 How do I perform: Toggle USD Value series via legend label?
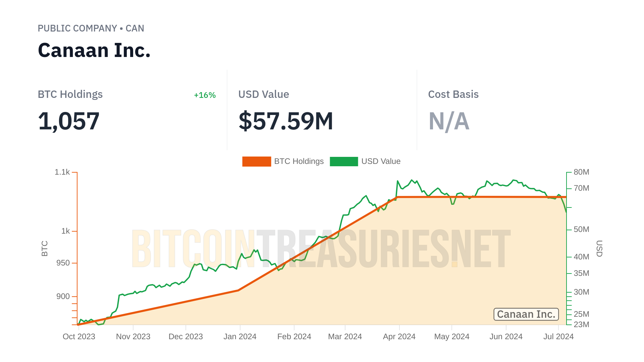coord(381,162)
